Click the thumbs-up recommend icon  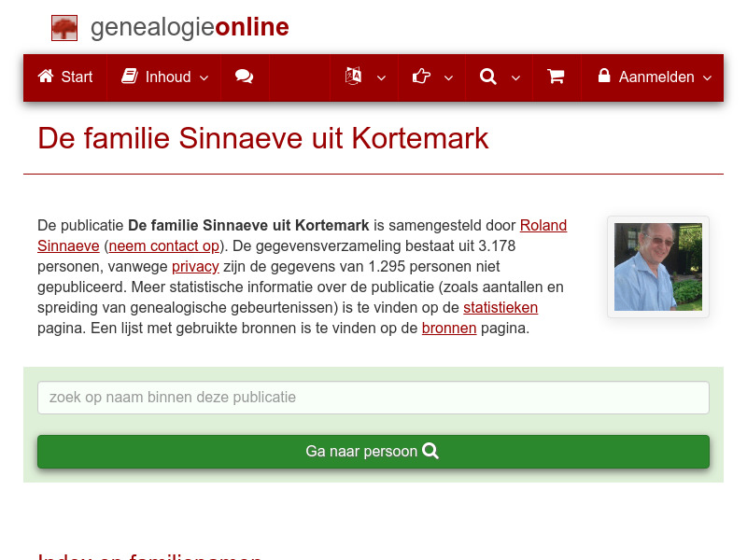[x=421, y=77]
